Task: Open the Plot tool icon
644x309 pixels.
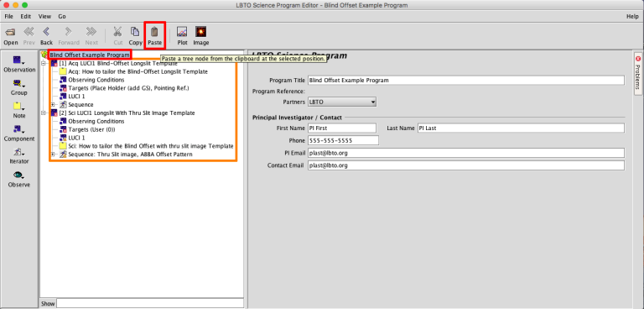Action: 182,32
